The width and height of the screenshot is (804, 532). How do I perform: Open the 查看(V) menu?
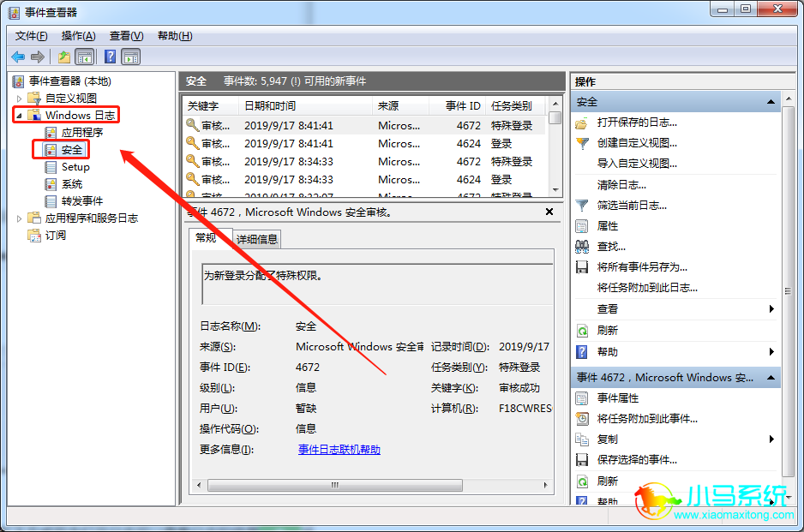point(126,36)
